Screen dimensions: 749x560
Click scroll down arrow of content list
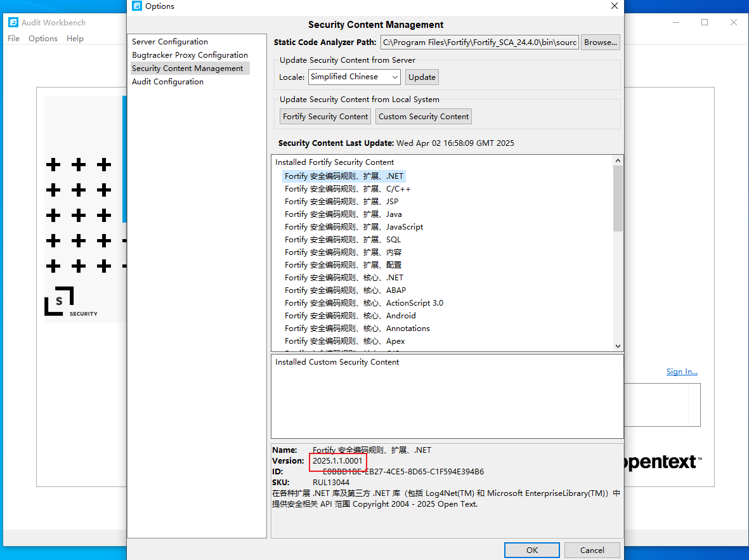click(618, 346)
